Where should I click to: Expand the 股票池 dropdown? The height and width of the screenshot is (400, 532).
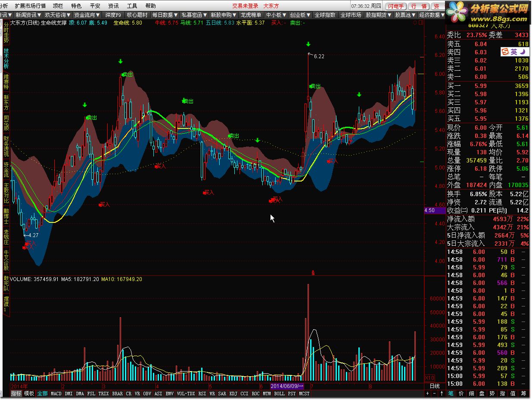coord(405,15)
